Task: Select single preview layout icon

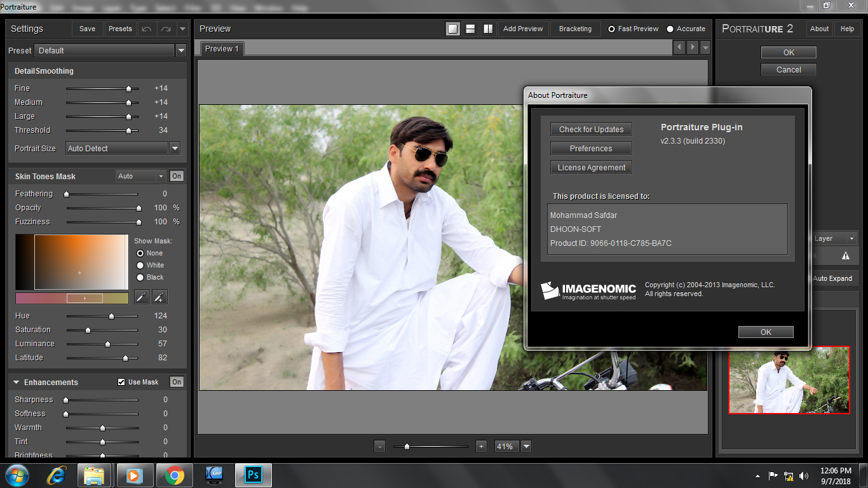Action: pos(452,29)
